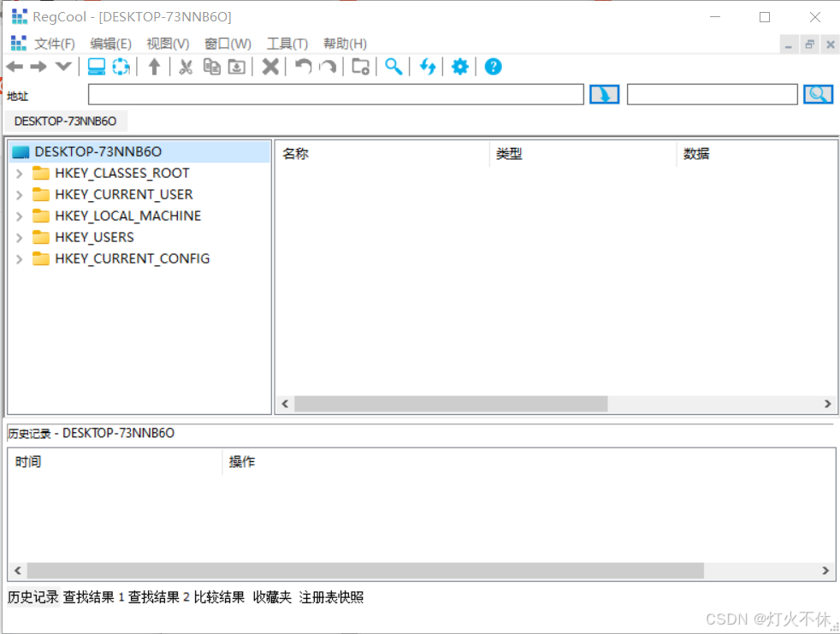Click the Forward arrow in toolbar
The image size is (840, 634).
pyautogui.click(x=38, y=67)
